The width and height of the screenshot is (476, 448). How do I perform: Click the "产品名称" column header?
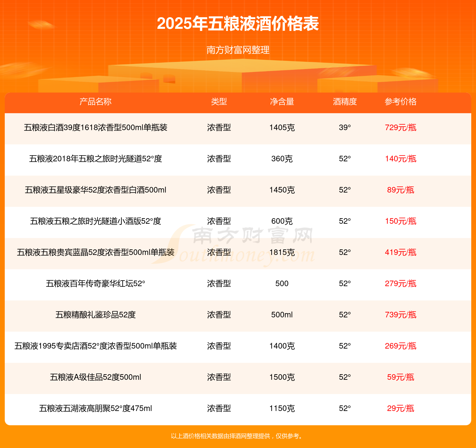[x=95, y=102]
